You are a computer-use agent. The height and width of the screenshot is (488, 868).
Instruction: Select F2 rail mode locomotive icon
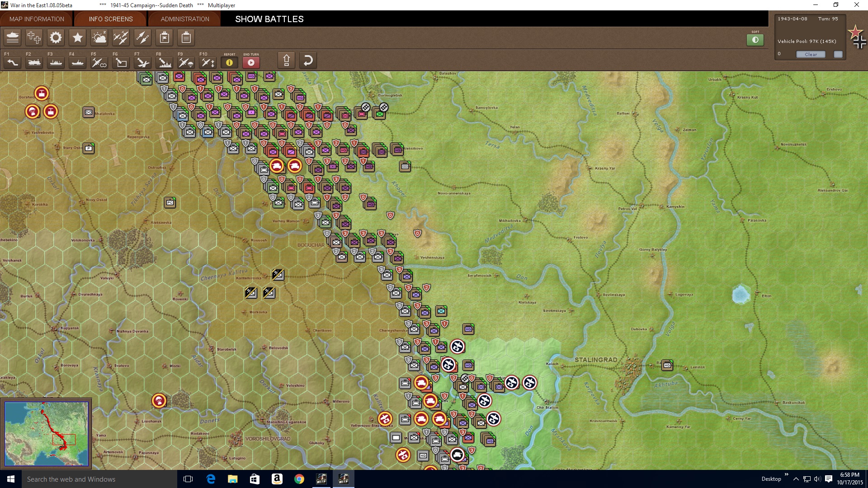(x=34, y=62)
